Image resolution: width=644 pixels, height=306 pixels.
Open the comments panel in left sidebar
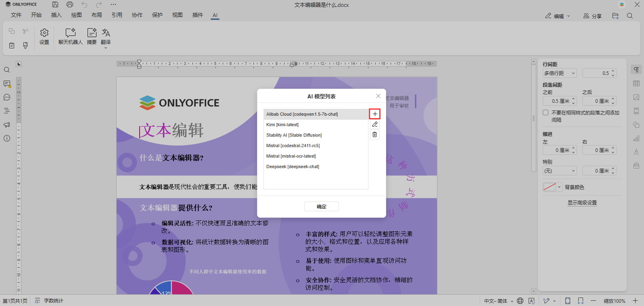tap(7, 84)
